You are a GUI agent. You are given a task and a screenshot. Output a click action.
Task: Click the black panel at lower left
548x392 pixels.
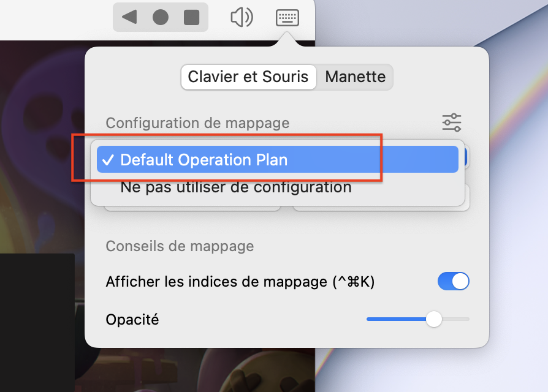coord(37,318)
